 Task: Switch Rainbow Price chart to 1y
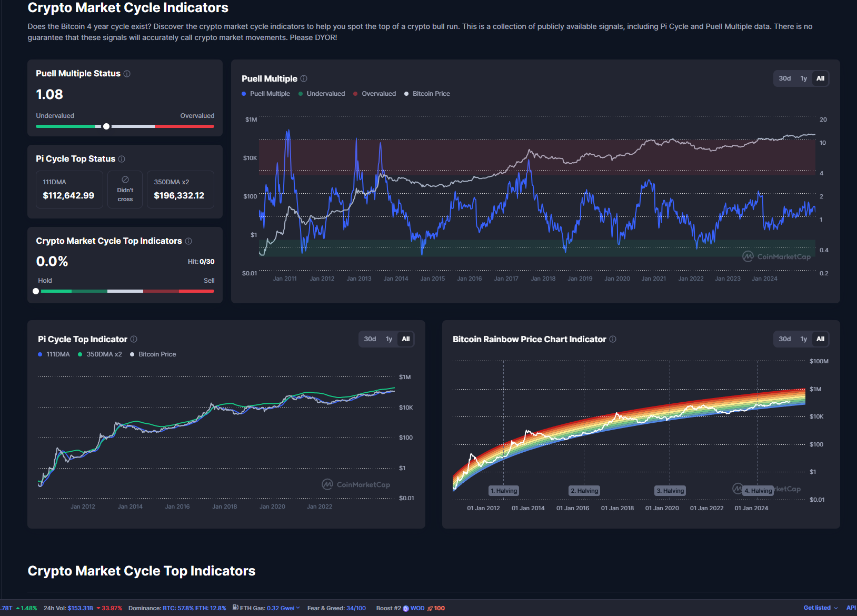(x=803, y=339)
